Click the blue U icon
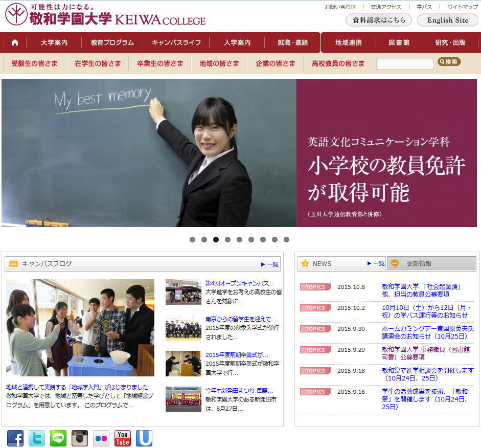Screen dimensions: 481x448 (144, 438)
